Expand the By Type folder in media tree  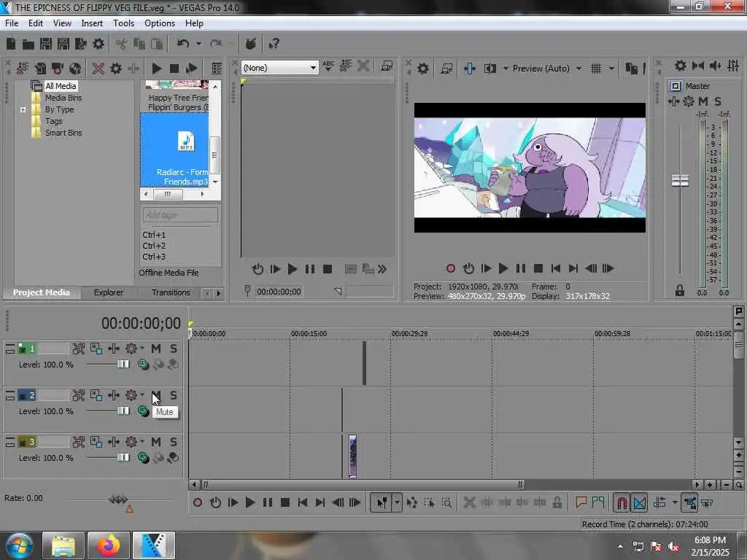23,109
